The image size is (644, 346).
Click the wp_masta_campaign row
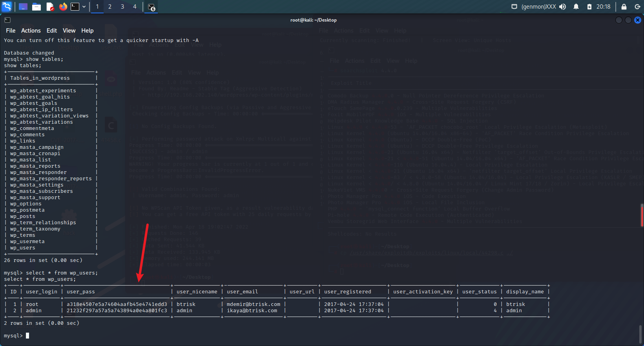(37, 147)
